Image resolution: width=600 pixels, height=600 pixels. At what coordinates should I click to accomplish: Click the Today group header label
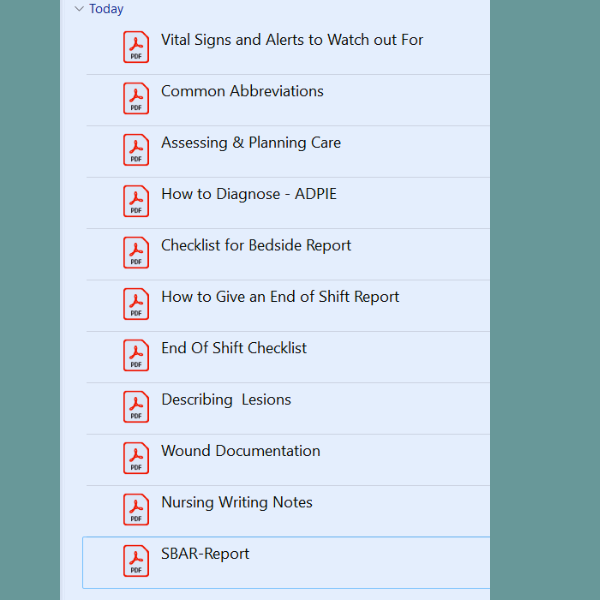106,9
